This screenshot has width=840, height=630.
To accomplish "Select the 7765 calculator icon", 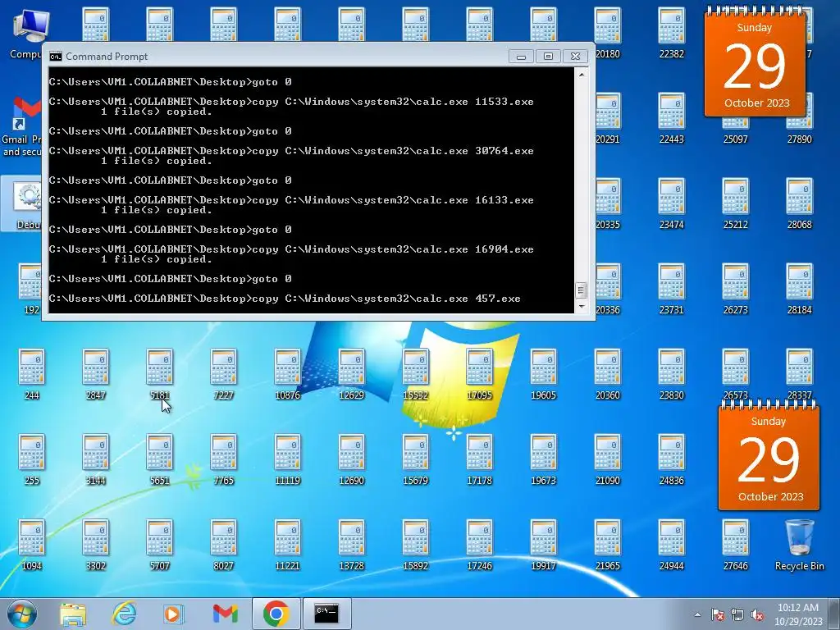I will pyautogui.click(x=223, y=459).
